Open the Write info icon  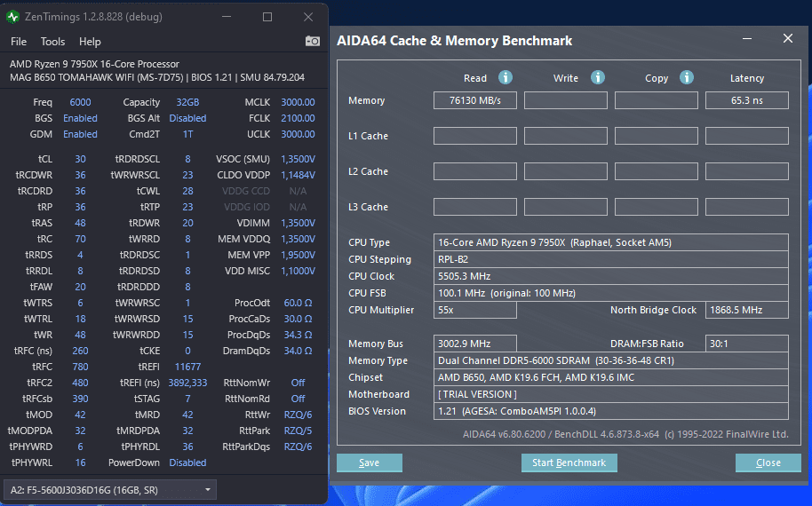point(598,77)
